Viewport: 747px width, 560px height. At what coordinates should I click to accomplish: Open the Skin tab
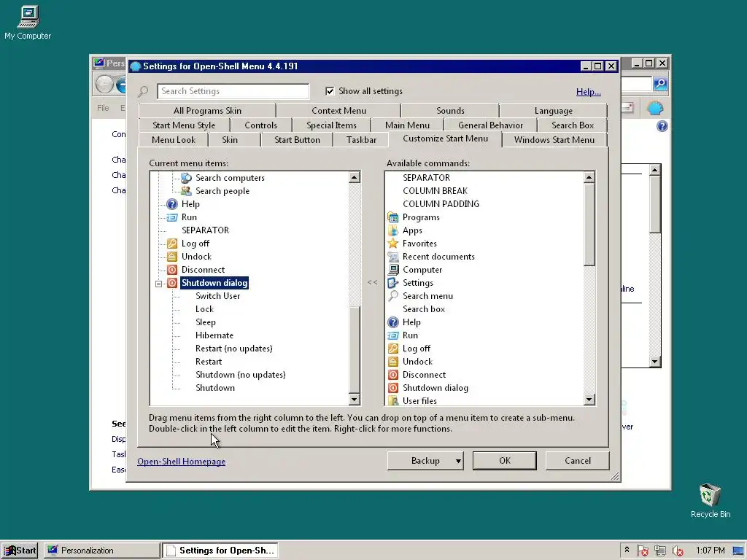[230, 140]
